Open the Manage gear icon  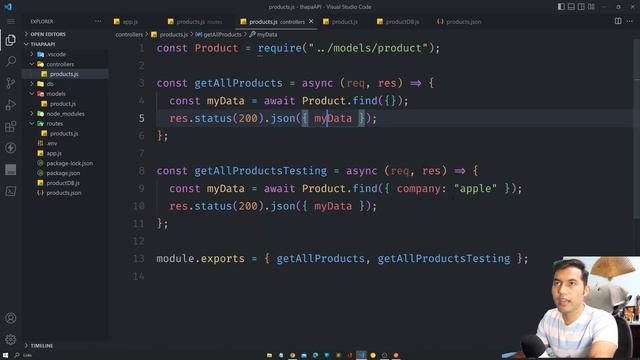point(11,339)
